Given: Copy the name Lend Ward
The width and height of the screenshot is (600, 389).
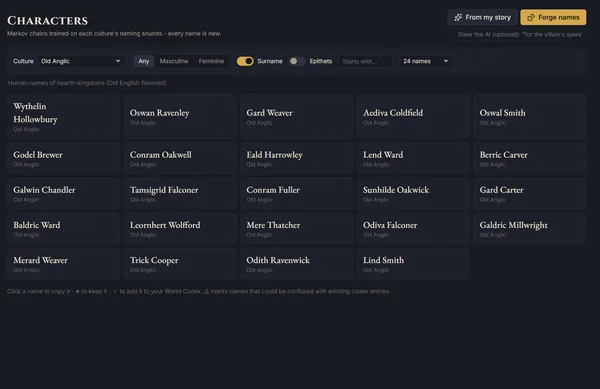Looking at the screenshot, I should tap(383, 155).
